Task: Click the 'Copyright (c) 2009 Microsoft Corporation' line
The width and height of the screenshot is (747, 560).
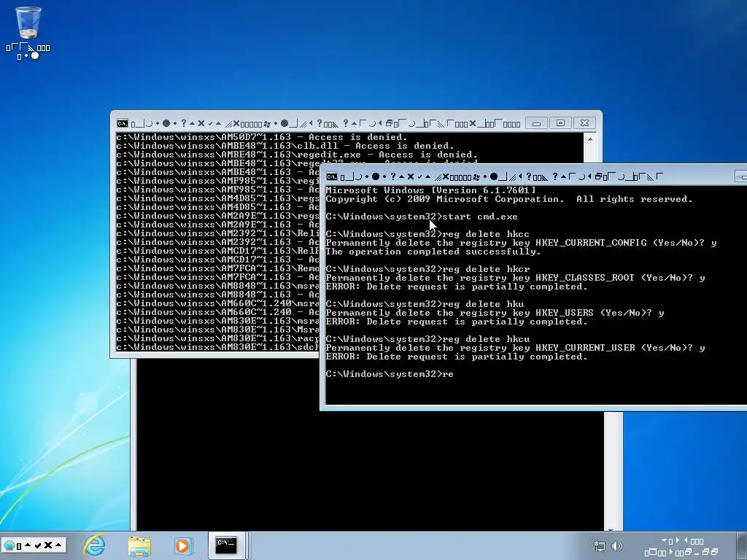Action: (x=509, y=199)
